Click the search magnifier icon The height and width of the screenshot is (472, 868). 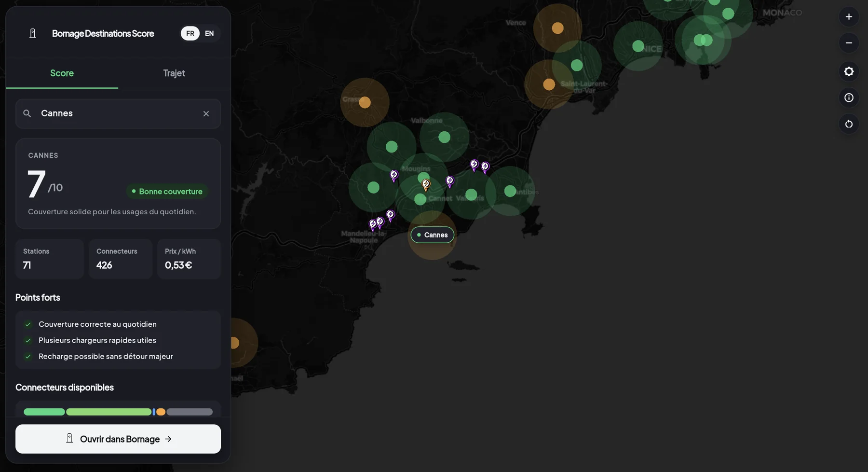point(27,113)
